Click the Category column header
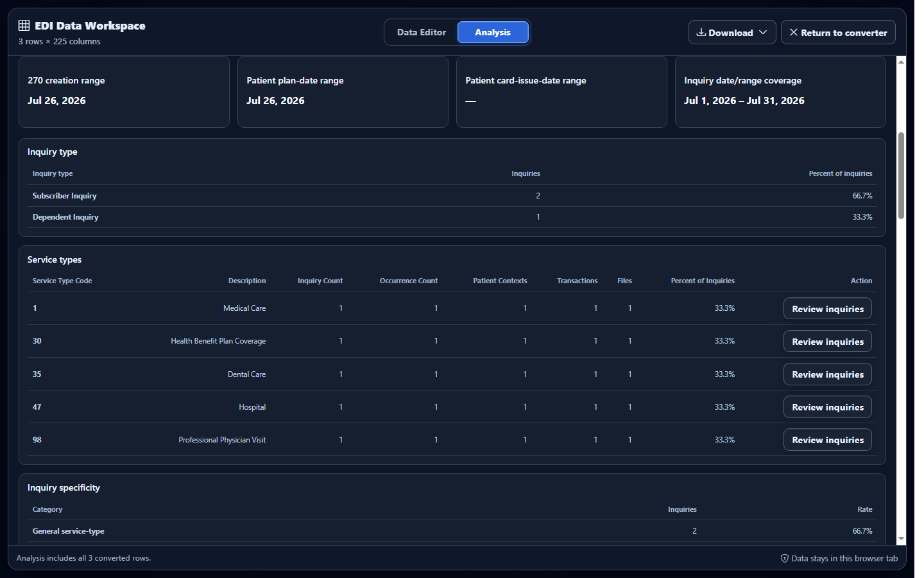The height and width of the screenshot is (578, 924). click(47, 509)
